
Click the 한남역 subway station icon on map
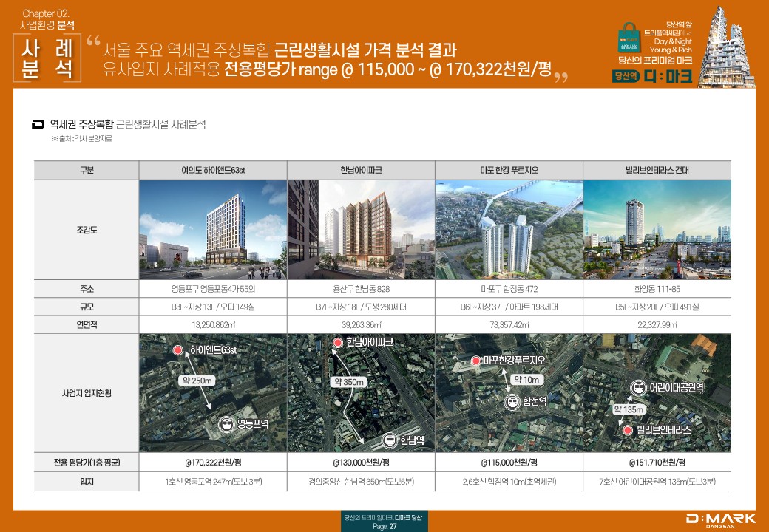coord(390,440)
